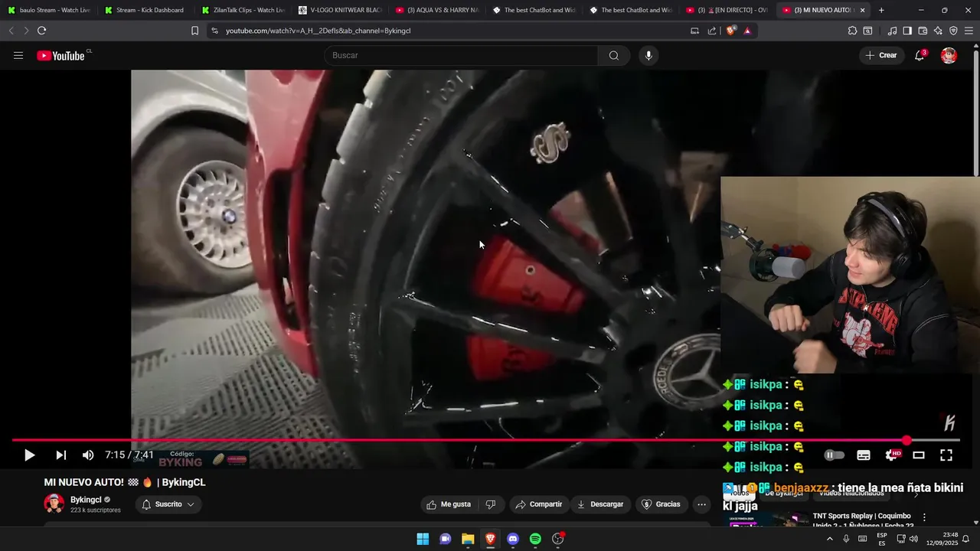
Task: Reload the page
Action: [41, 31]
